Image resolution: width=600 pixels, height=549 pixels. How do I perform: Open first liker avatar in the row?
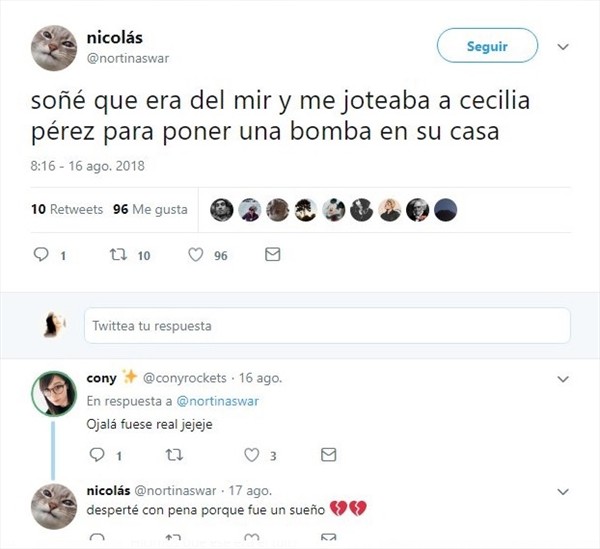222,210
